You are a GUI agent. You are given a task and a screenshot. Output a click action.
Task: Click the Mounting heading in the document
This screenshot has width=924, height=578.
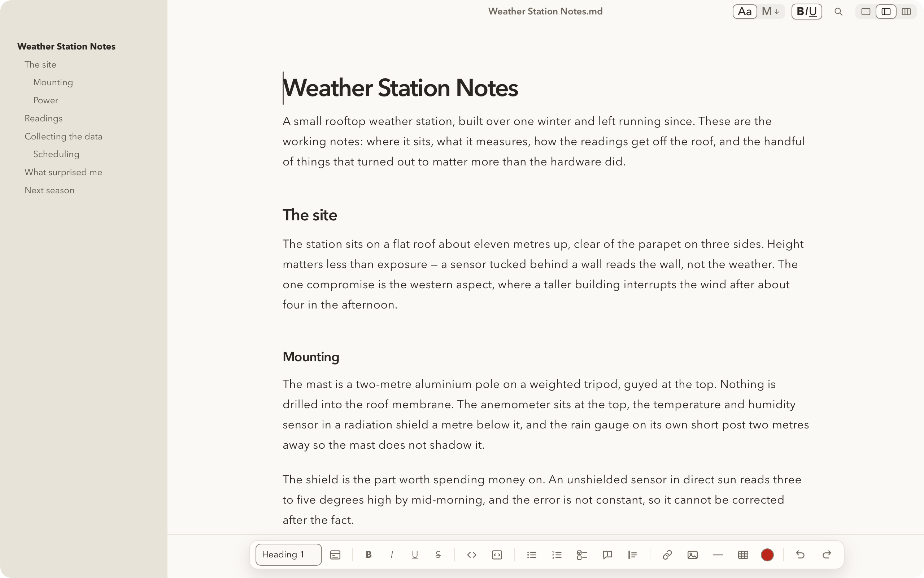click(x=311, y=357)
